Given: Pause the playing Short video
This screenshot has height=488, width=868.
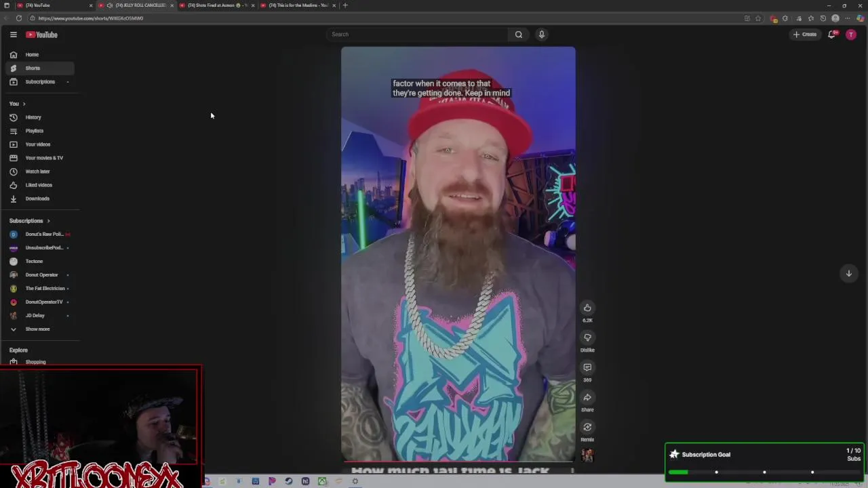Looking at the screenshot, I should 458,254.
